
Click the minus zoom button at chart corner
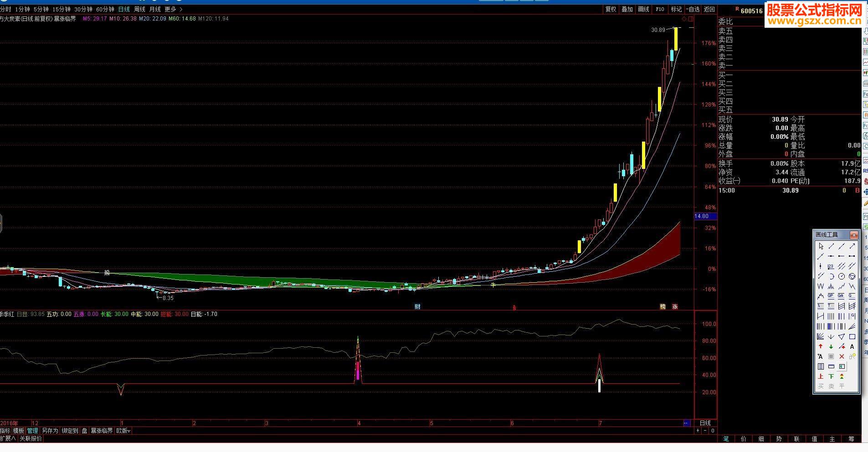click(x=705, y=431)
